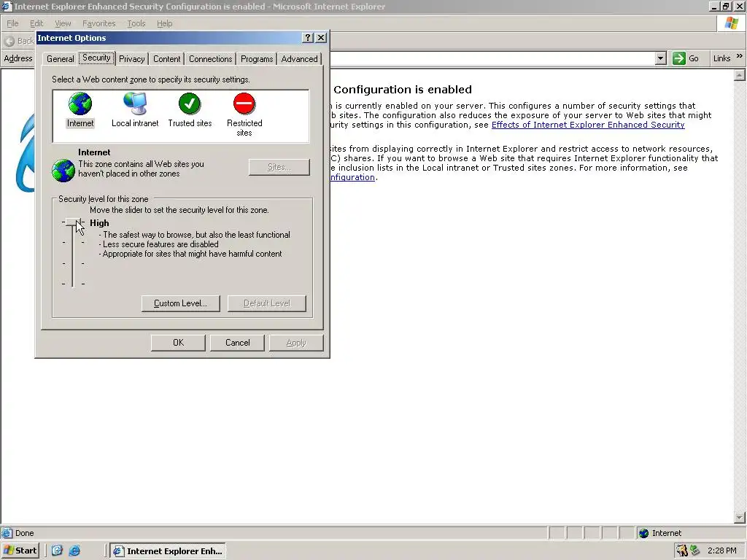The width and height of the screenshot is (747, 560).
Task: Click Cancel in Internet Options
Action: [237, 343]
